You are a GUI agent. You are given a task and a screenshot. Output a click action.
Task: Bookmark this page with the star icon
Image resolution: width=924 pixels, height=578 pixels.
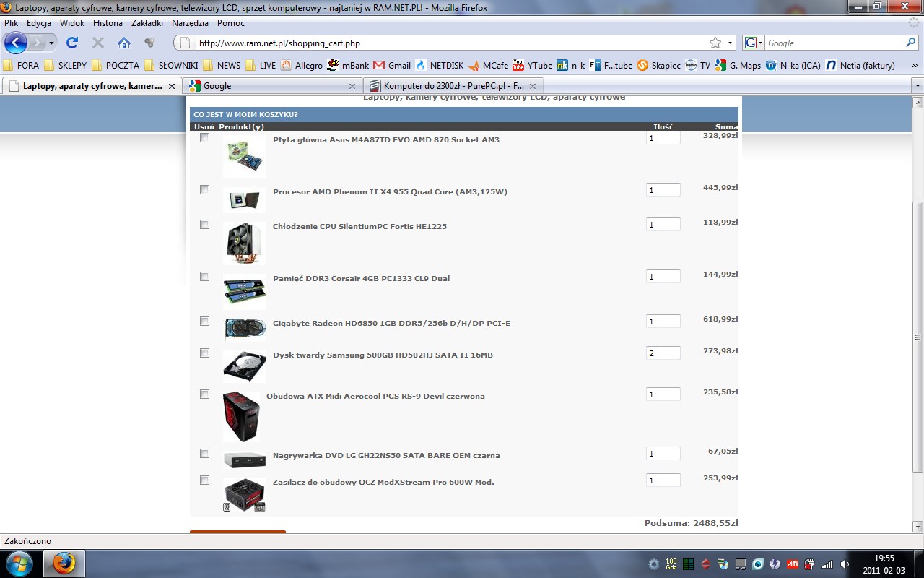(x=715, y=43)
